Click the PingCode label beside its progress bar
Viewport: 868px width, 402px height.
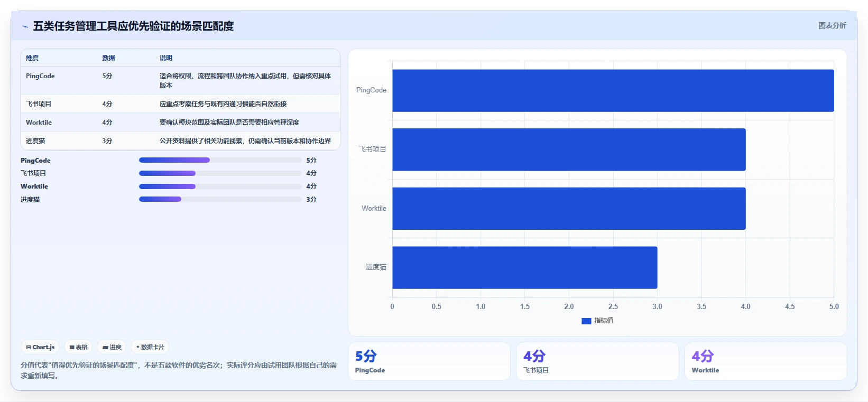coord(35,161)
